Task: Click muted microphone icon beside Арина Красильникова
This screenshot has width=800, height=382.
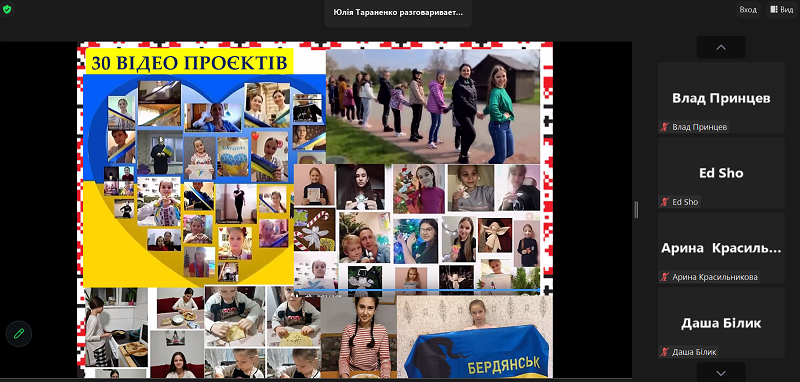Action: [664, 277]
